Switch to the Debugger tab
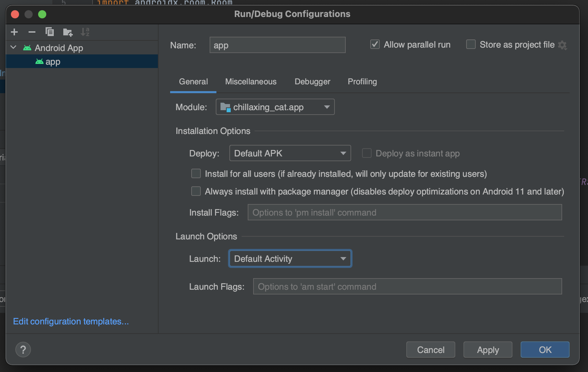The width and height of the screenshot is (588, 372). pos(312,82)
